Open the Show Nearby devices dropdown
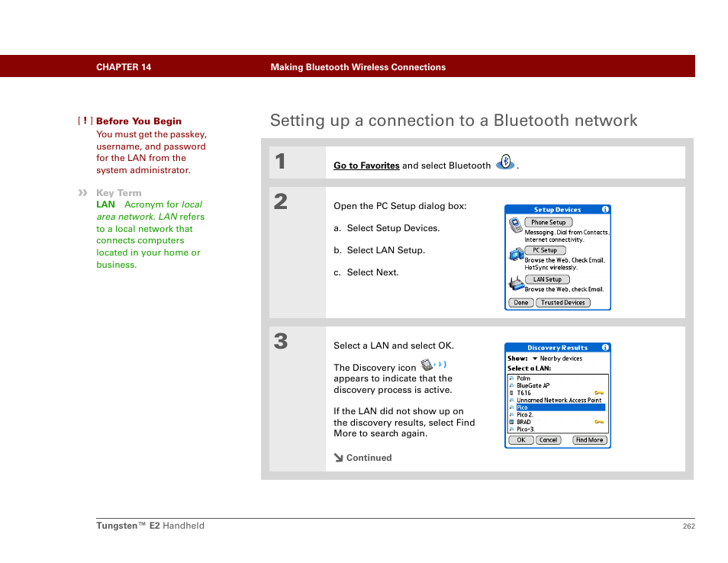This screenshot has width=728, height=563. pos(557,359)
